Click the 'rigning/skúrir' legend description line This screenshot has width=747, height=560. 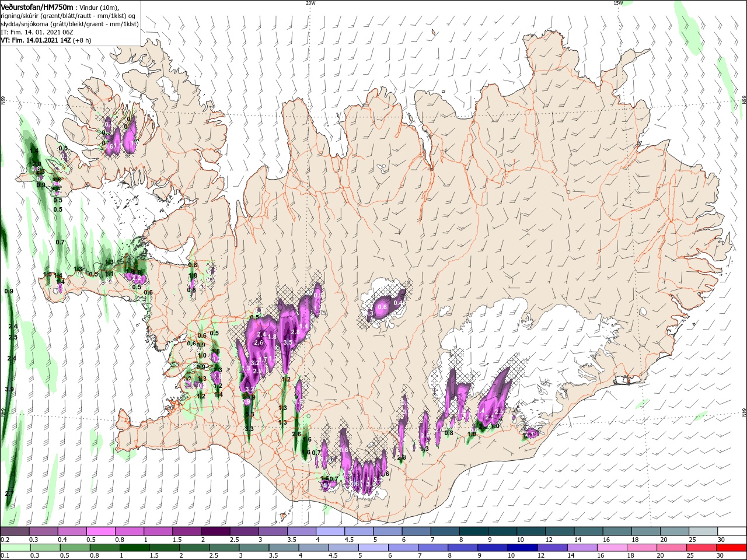(x=67, y=16)
